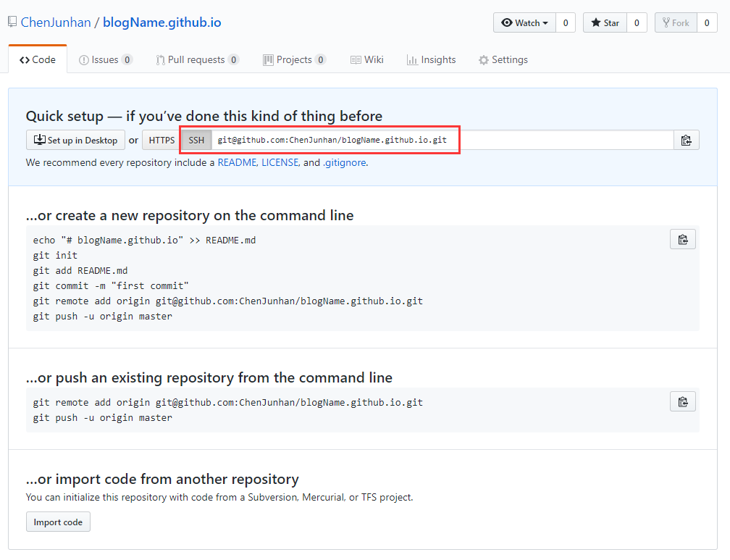Select the SSH clone protocol
Image resolution: width=730 pixels, height=560 pixels.
pyautogui.click(x=196, y=141)
